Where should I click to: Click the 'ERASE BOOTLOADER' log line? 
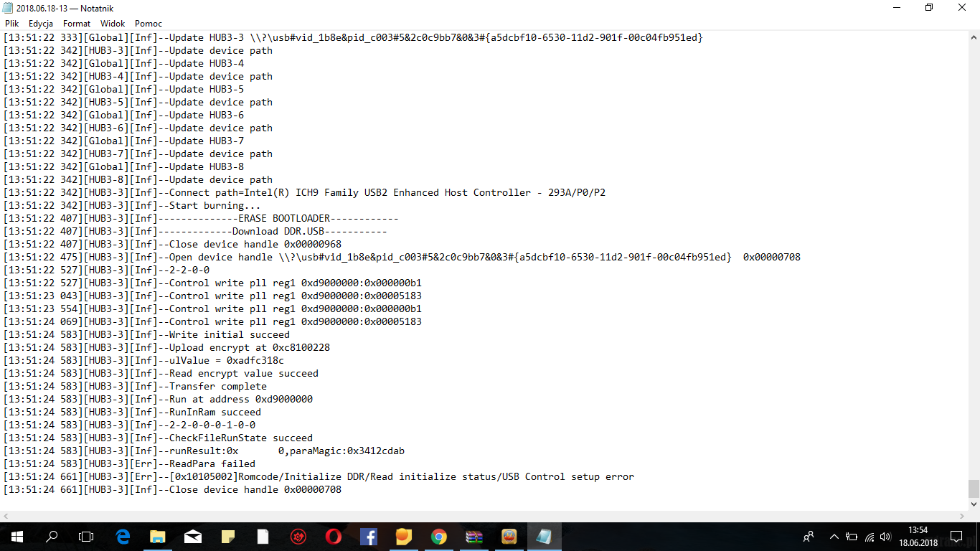point(201,218)
